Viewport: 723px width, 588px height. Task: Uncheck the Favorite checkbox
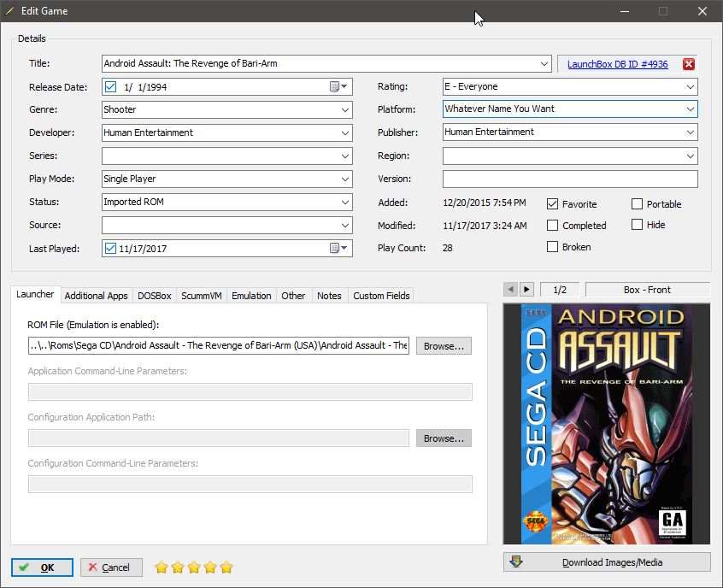552,204
